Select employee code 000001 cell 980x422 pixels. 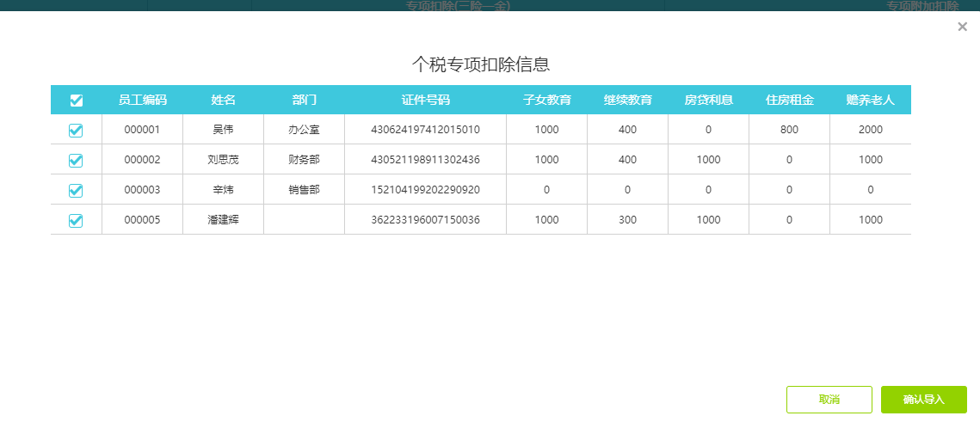point(143,130)
